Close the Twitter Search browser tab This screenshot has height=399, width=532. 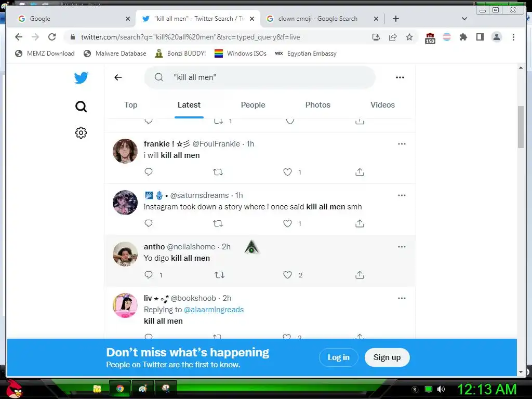click(252, 19)
